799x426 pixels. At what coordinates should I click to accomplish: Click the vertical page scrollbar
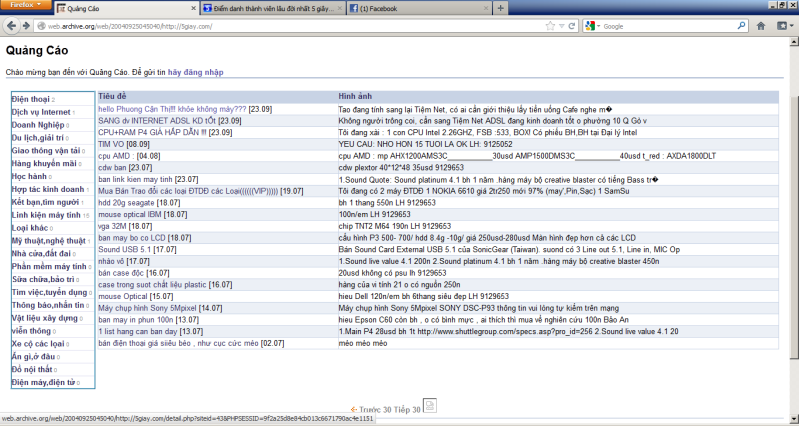794,200
